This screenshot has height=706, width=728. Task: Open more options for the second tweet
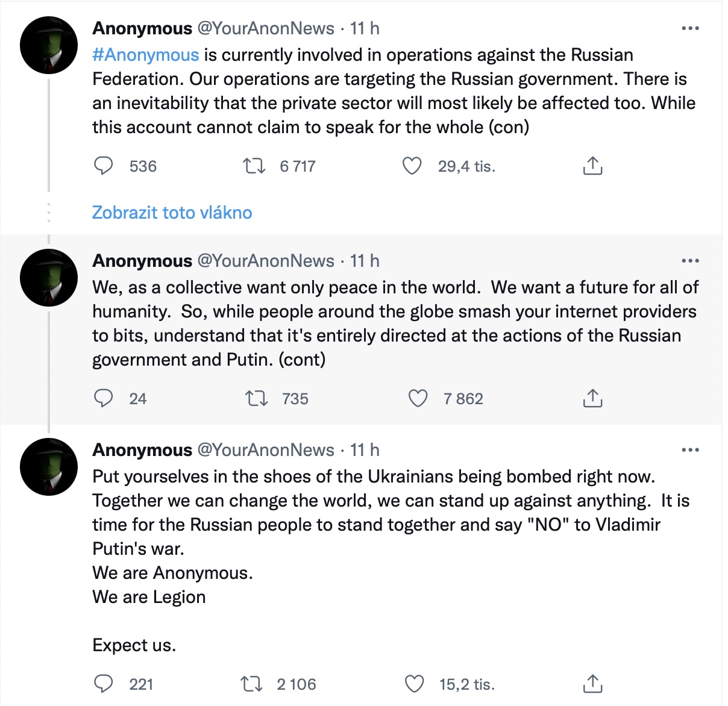click(x=690, y=261)
